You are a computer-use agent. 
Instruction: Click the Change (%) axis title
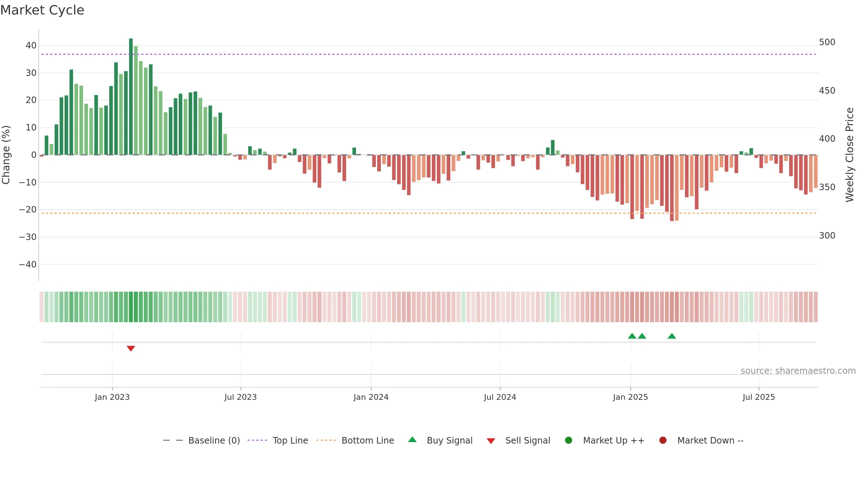[6, 155]
